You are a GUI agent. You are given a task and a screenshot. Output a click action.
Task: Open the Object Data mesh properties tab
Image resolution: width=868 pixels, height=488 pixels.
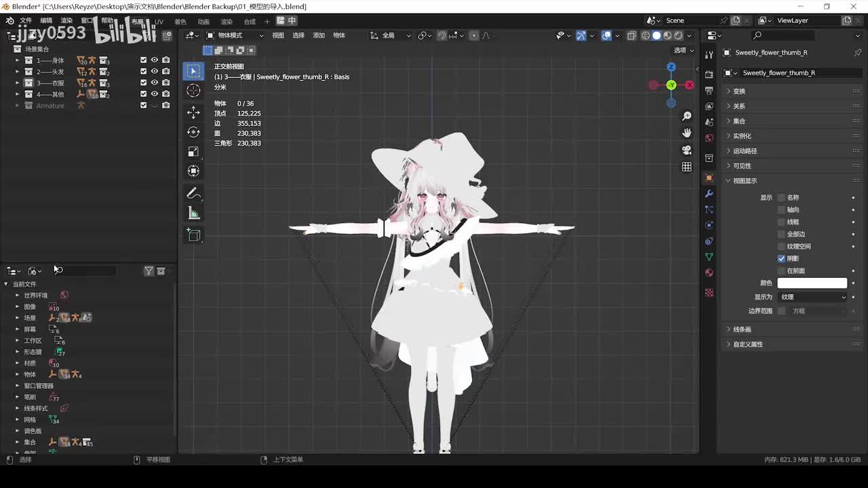click(x=709, y=257)
